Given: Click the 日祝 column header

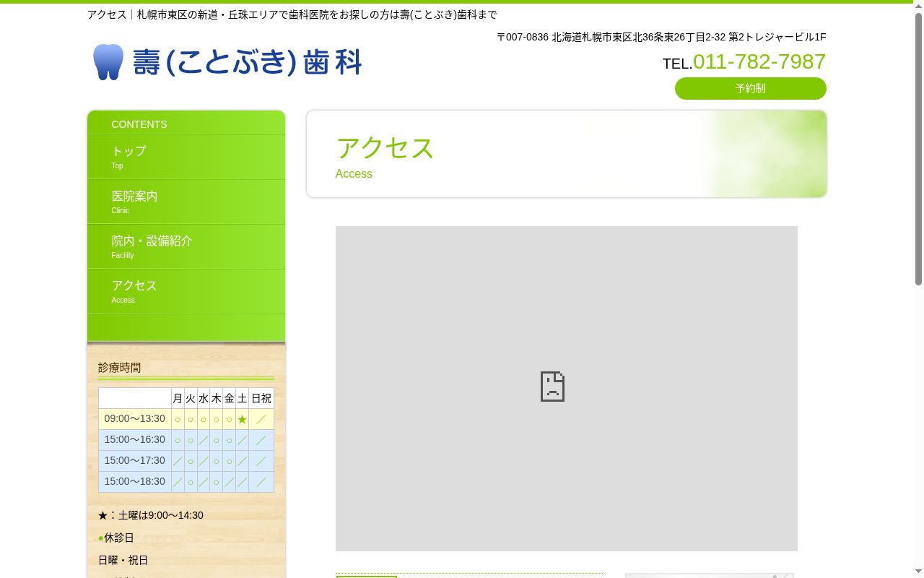Looking at the screenshot, I should [261, 398].
